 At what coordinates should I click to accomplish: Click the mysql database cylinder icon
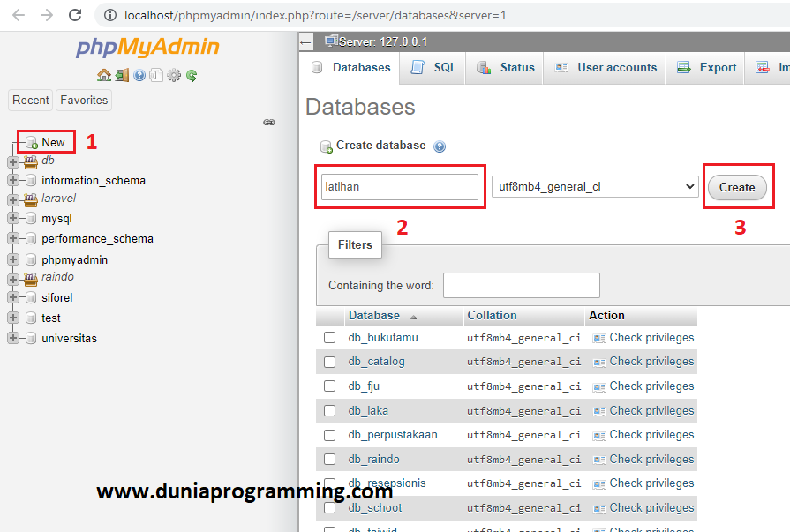click(31, 218)
